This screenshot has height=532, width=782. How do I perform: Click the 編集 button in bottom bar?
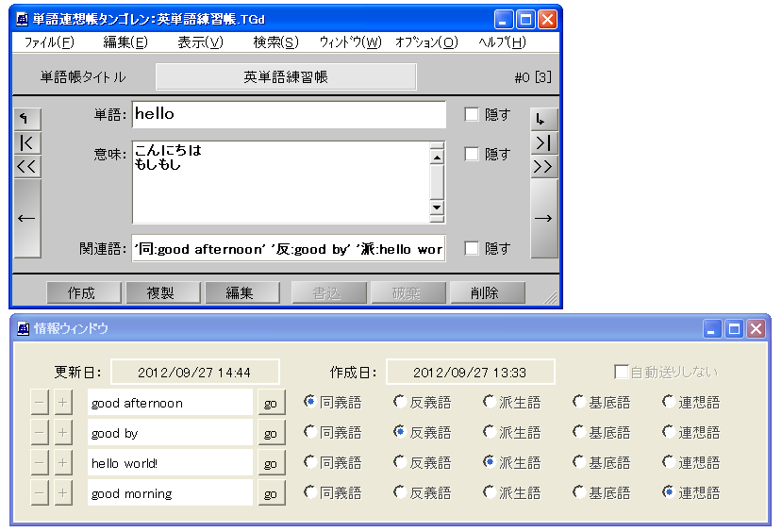242,292
